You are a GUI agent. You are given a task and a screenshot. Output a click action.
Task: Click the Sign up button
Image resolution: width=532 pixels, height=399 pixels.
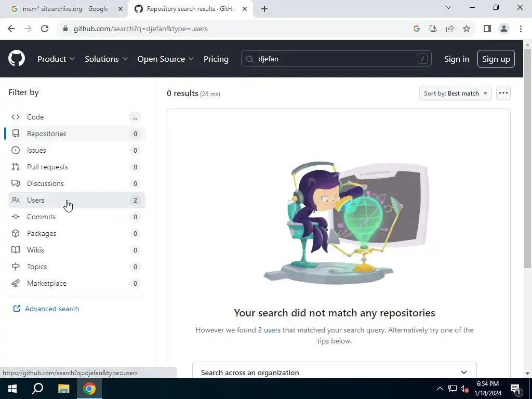496,59
